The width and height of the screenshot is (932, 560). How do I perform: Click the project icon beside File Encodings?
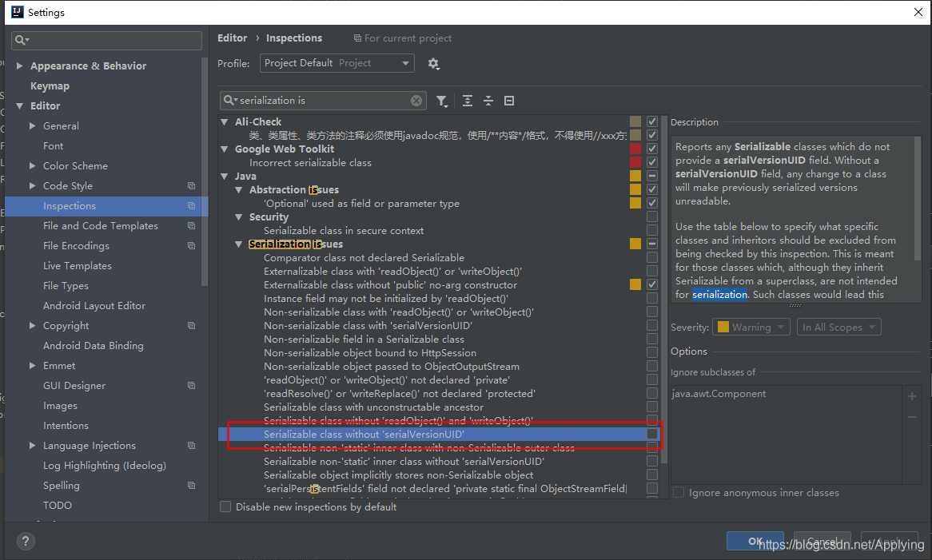click(191, 246)
